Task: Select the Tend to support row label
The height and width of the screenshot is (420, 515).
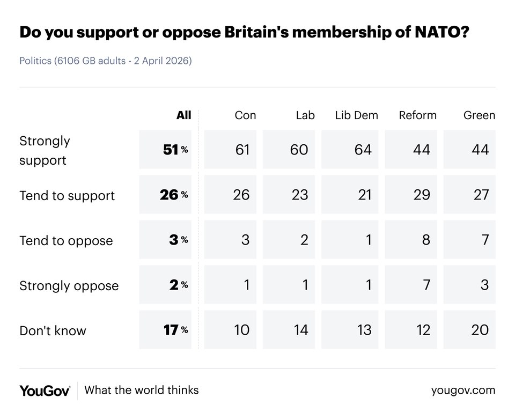Action: pyautogui.click(x=67, y=195)
